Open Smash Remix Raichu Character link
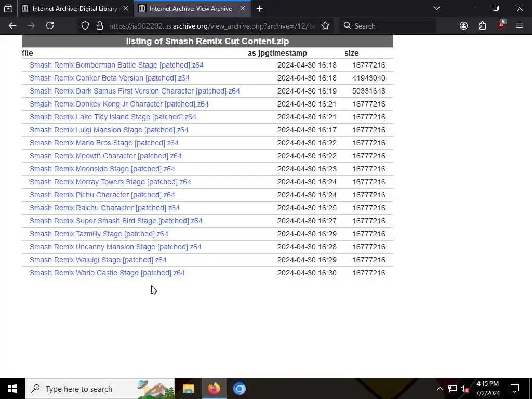532x399 pixels. tap(104, 208)
